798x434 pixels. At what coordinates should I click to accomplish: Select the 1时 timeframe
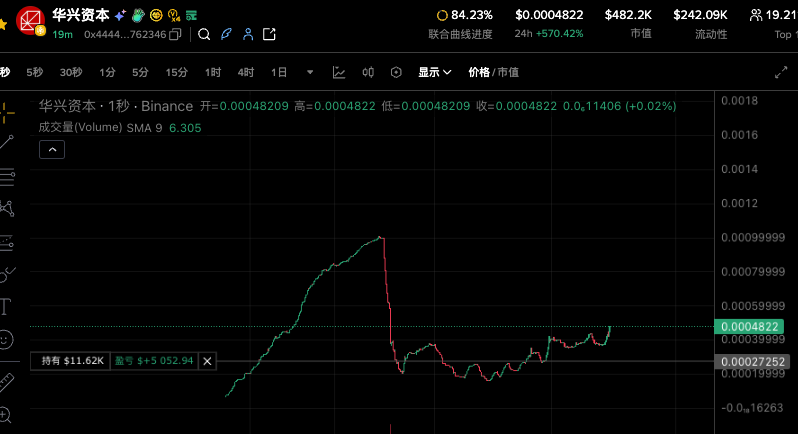point(213,72)
